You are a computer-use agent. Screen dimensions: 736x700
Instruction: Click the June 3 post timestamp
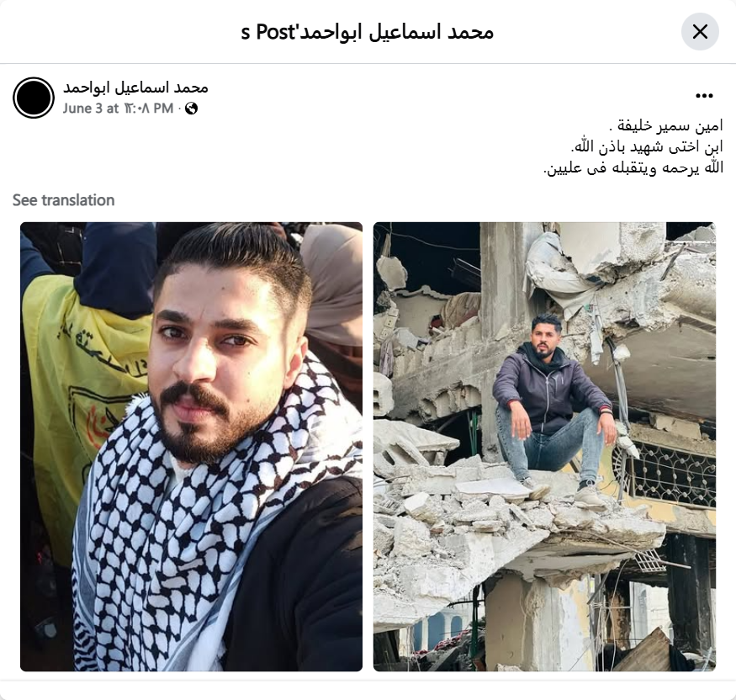pyautogui.click(x=119, y=109)
